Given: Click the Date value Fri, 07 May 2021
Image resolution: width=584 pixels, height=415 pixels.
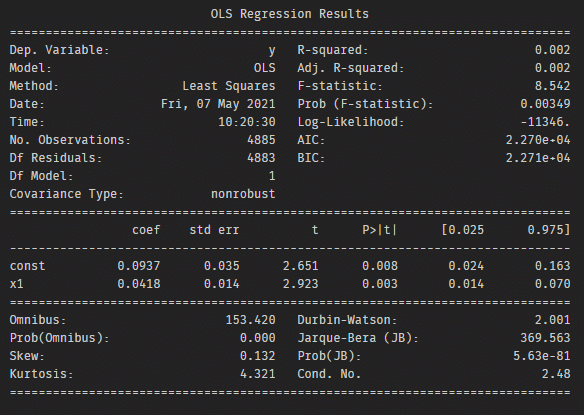Looking at the screenshot, I should tap(218, 104).
